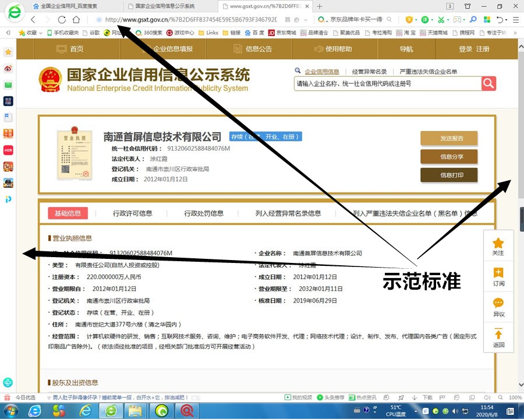Image resolution: width=524 pixels, height=420 pixels.
Task: Open the business license thumbnail image
Action: (x=75, y=153)
